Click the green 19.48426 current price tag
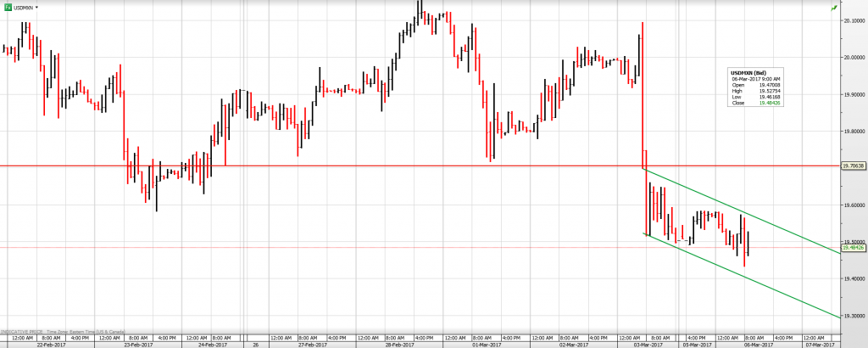This screenshot has height=348, width=868. pos(852,248)
